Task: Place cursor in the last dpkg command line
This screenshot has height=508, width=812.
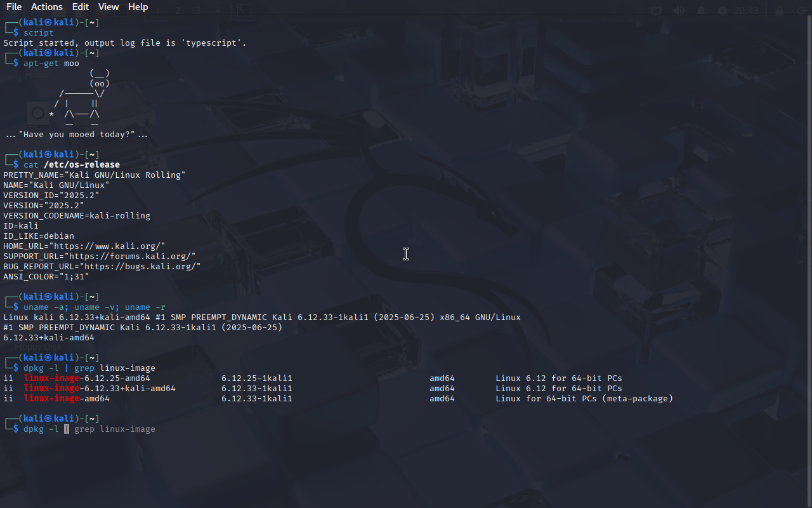Action: point(89,429)
